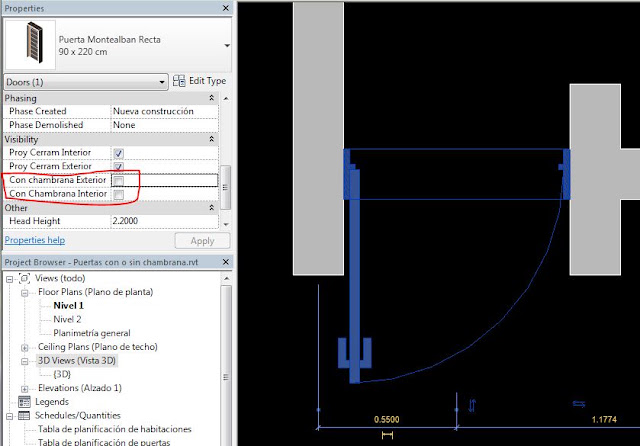This screenshot has width=640, height=446.
Task: Open the Nivel 1 floor plan
Action: tap(68, 306)
